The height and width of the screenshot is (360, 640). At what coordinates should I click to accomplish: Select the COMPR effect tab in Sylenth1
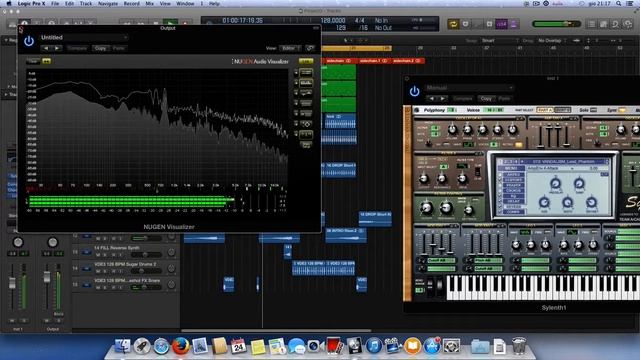pyautogui.click(x=513, y=212)
